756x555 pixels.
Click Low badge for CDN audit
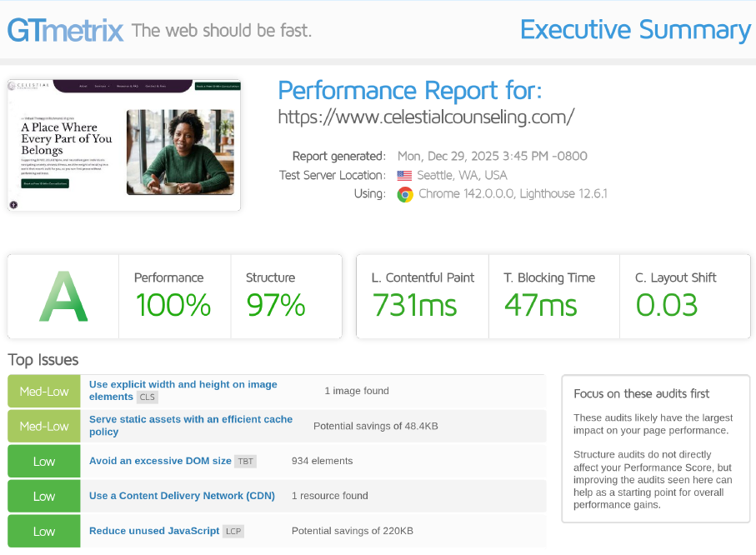tap(44, 496)
